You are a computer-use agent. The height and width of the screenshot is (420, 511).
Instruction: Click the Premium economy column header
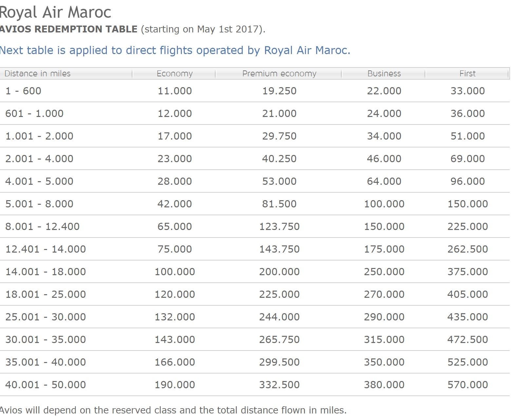pos(279,73)
